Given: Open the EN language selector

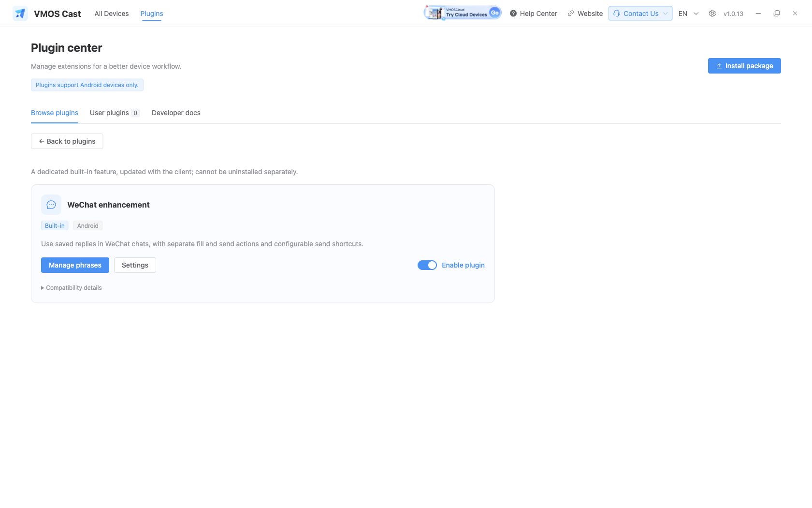Looking at the screenshot, I should (689, 14).
